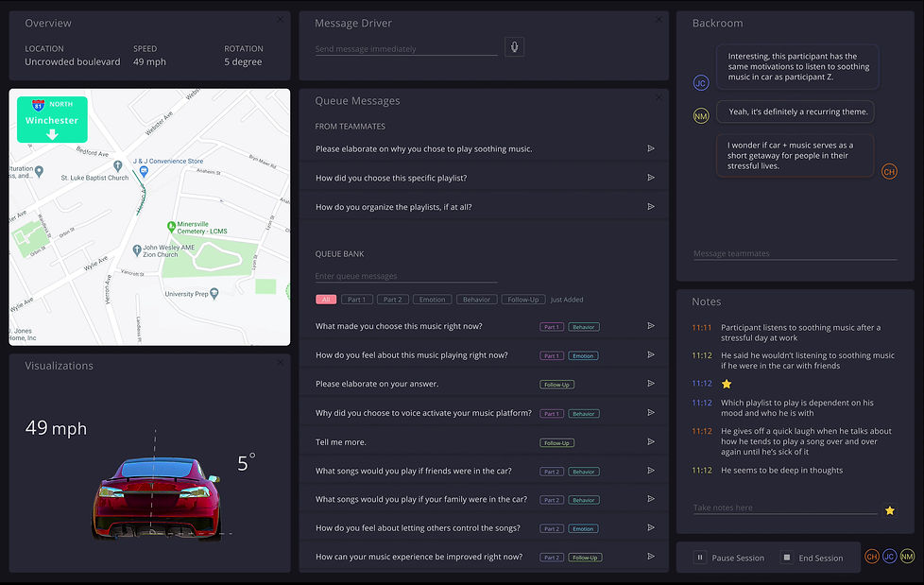Click the Behavior tag on 'What made you choose'
This screenshot has width=924, height=585.
point(584,327)
